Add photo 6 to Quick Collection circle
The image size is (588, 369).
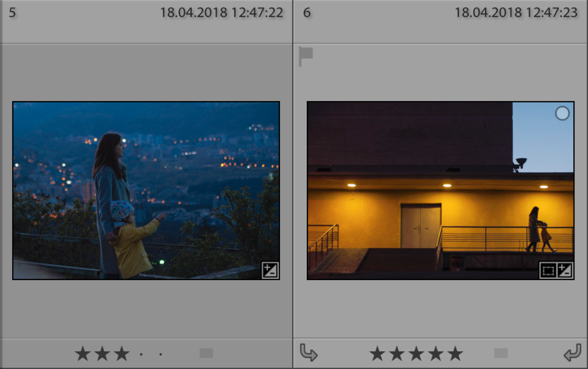(x=562, y=113)
